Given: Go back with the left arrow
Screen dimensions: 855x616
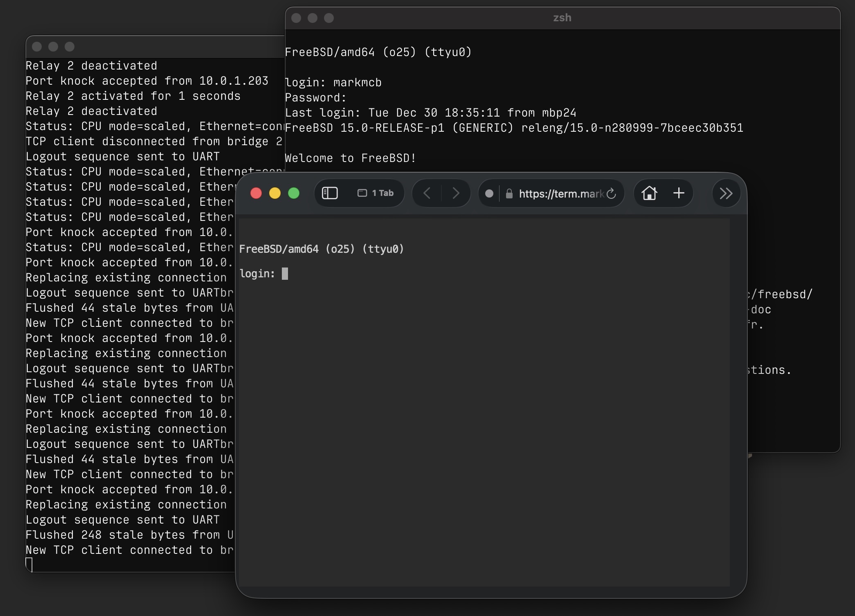Looking at the screenshot, I should 427,193.
